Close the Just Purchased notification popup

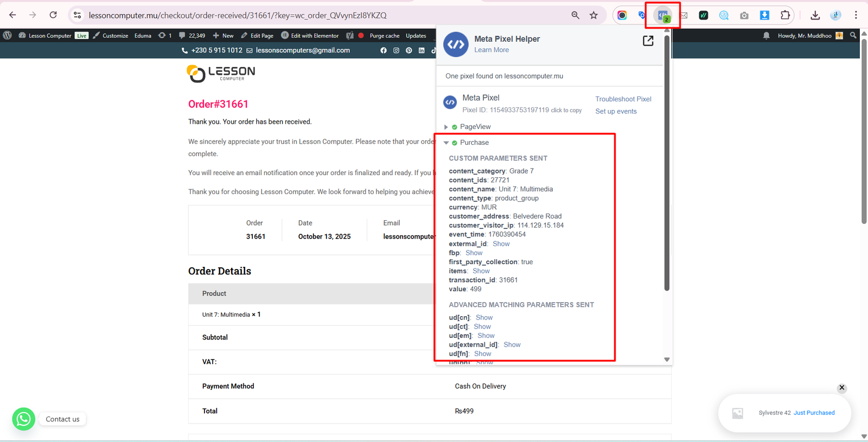(841, 388)
